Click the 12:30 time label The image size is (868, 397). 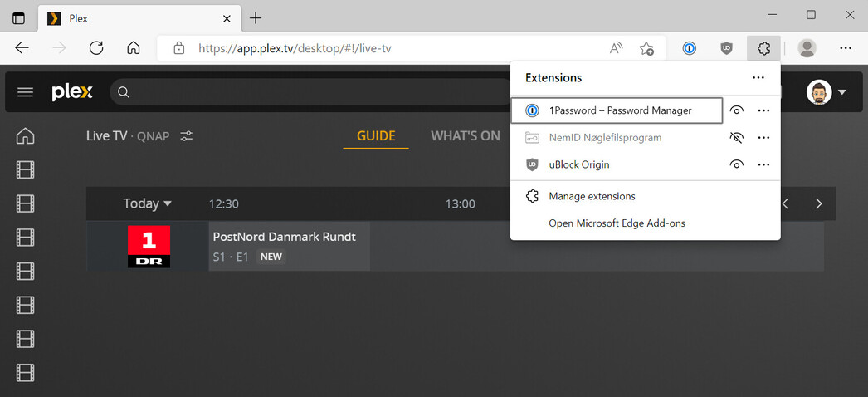coord(224,203)
